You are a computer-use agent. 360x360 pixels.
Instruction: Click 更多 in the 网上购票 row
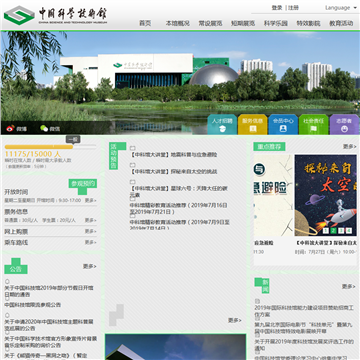(x=90, y=231)
